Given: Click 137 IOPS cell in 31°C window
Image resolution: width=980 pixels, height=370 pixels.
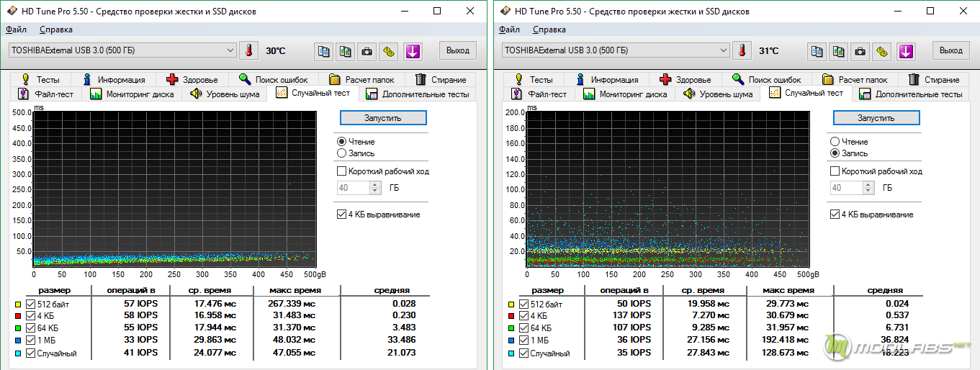Looking at the screenshot, I should click(634, 315).
